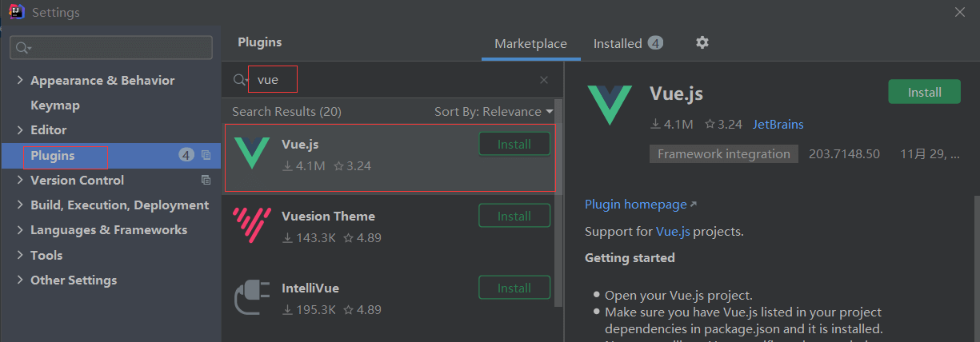The image size is (980, 342).
Task: Click the magnifier icon in settings search
Action: [23, 48]
